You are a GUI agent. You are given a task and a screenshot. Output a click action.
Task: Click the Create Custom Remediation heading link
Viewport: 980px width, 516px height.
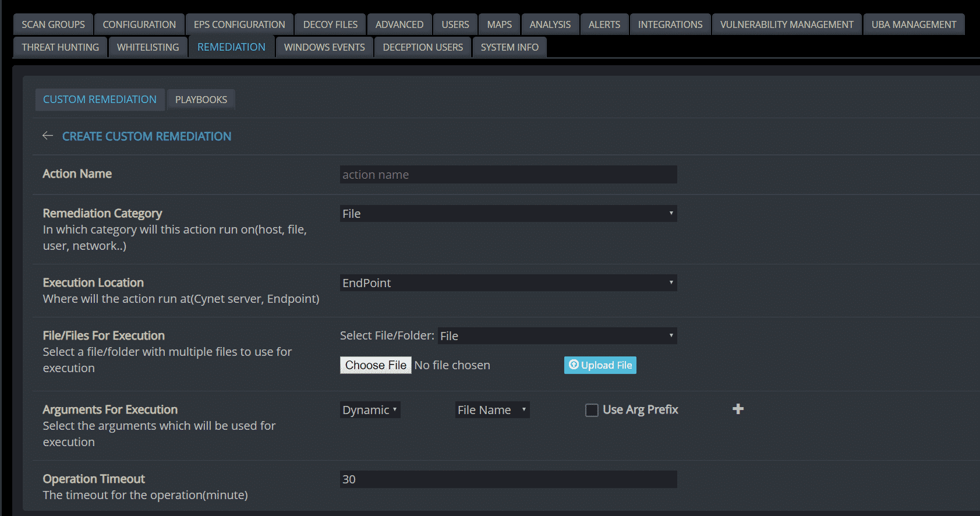147,136
